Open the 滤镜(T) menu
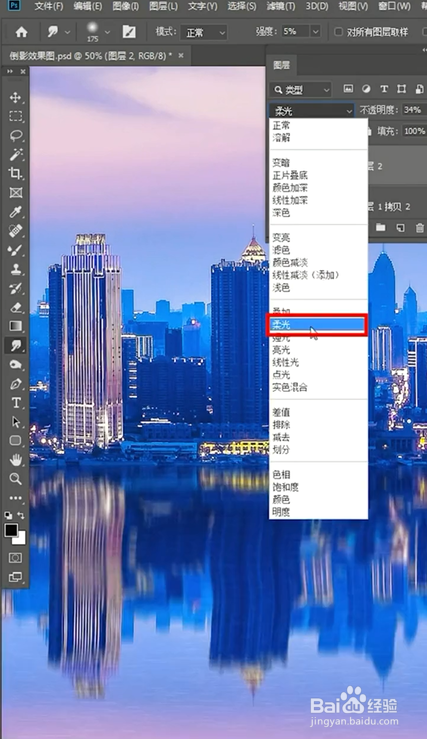The height and width of the screenshot is (739, 427). coord(281,7)
